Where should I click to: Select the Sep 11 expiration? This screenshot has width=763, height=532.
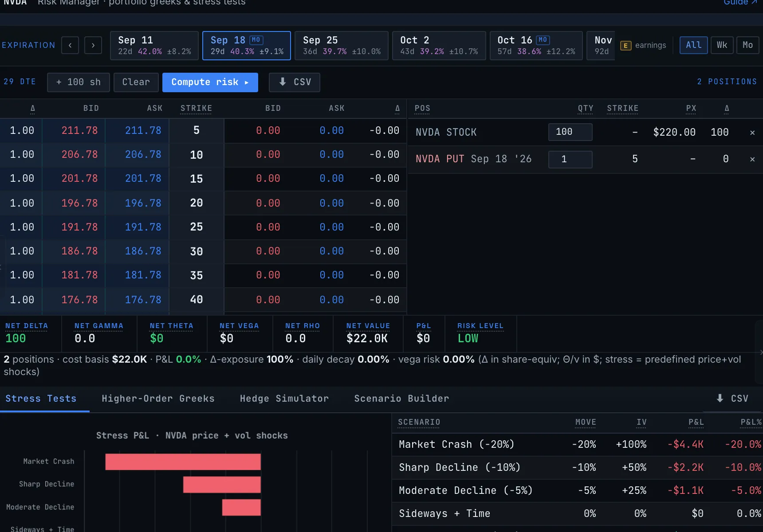[x=154, y=46]
